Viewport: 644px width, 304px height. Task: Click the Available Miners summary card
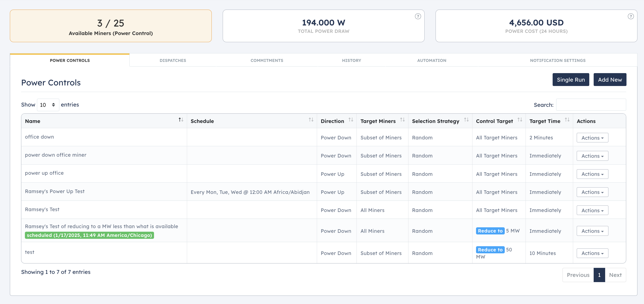(x=111, y=26)
